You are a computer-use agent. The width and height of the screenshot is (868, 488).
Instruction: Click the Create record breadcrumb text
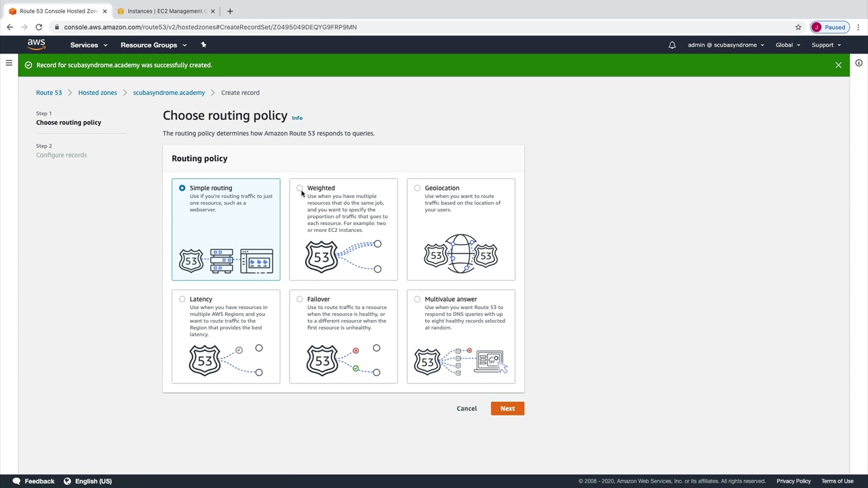point(240,92)
